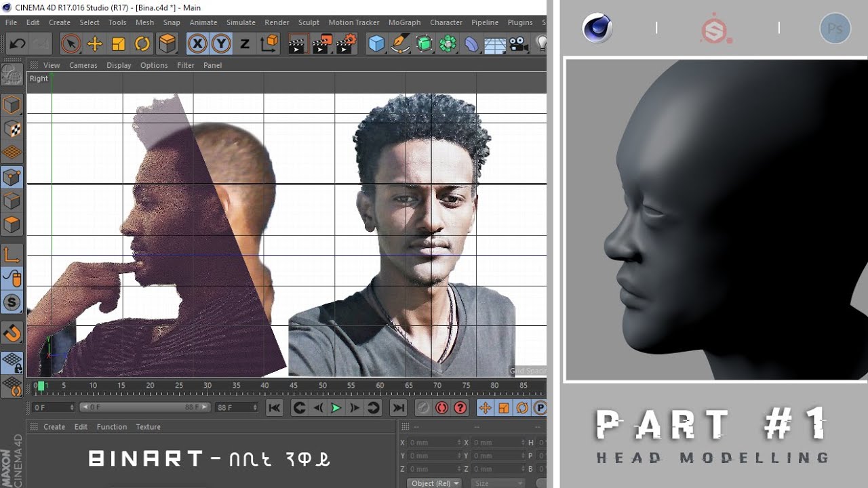This screenshot has height=488, width=868.
Task: Add a Camera object via the camera icon
Action: pos(519,45)
